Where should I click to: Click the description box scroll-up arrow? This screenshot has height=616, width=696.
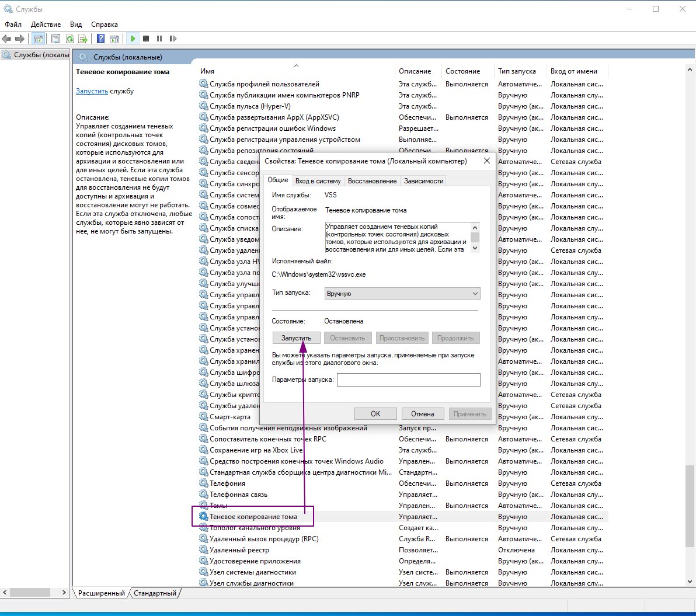tap(475, 228)
